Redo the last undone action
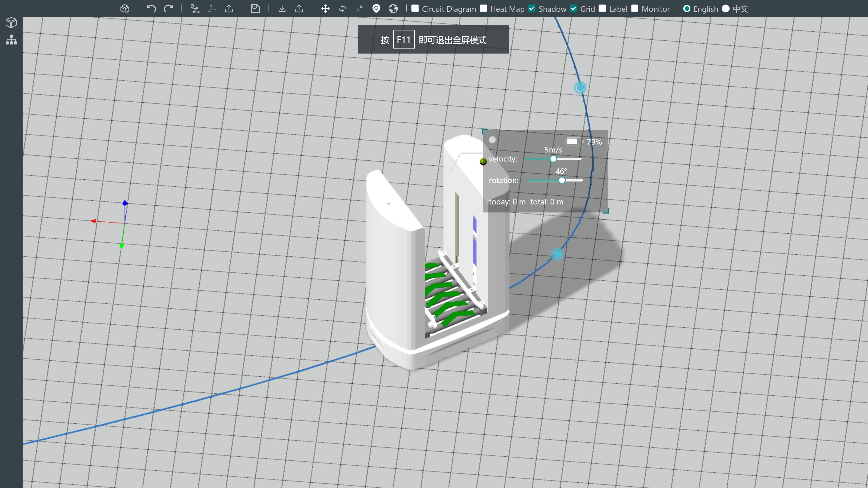Image resolution: width=868 pixels, height=488 pixels. point(168,9)
